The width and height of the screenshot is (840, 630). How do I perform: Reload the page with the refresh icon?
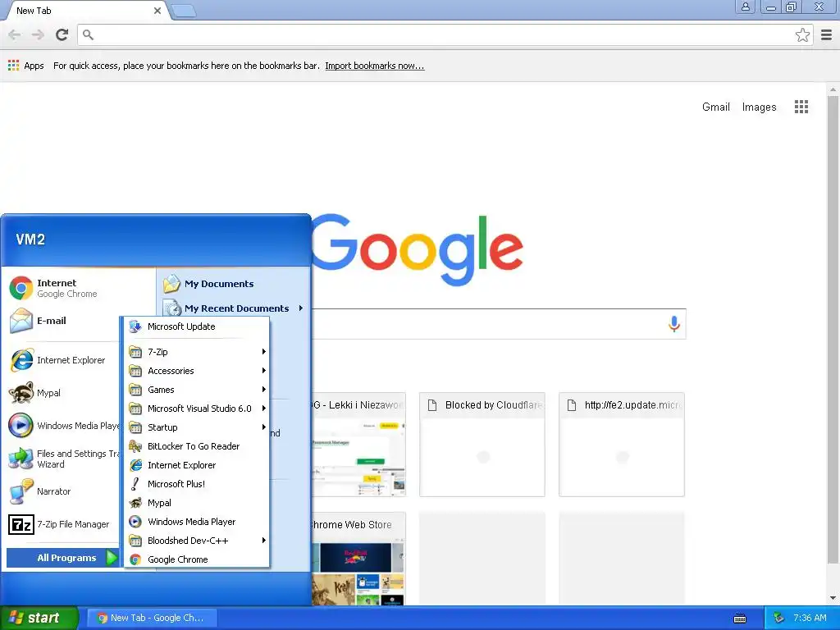point(62,34)
